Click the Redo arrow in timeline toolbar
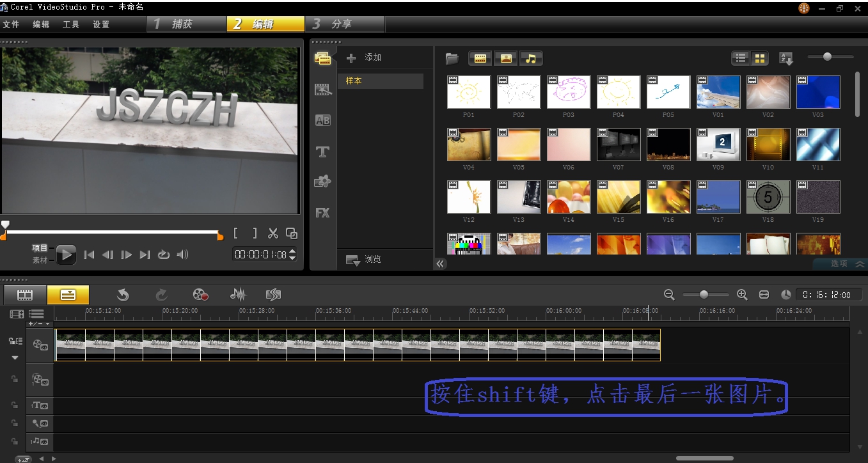 [x=162, y=294]
